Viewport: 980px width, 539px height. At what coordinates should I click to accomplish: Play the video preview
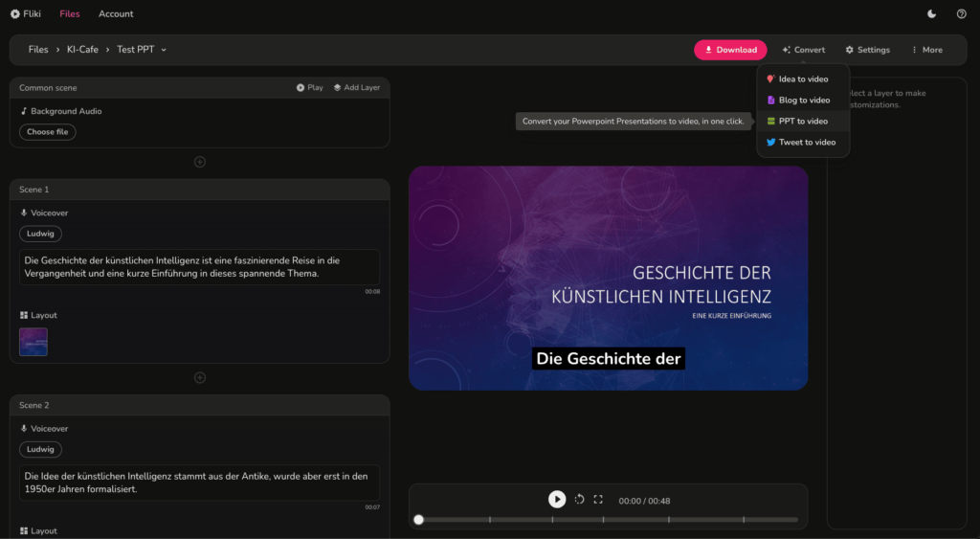(557, 500)
